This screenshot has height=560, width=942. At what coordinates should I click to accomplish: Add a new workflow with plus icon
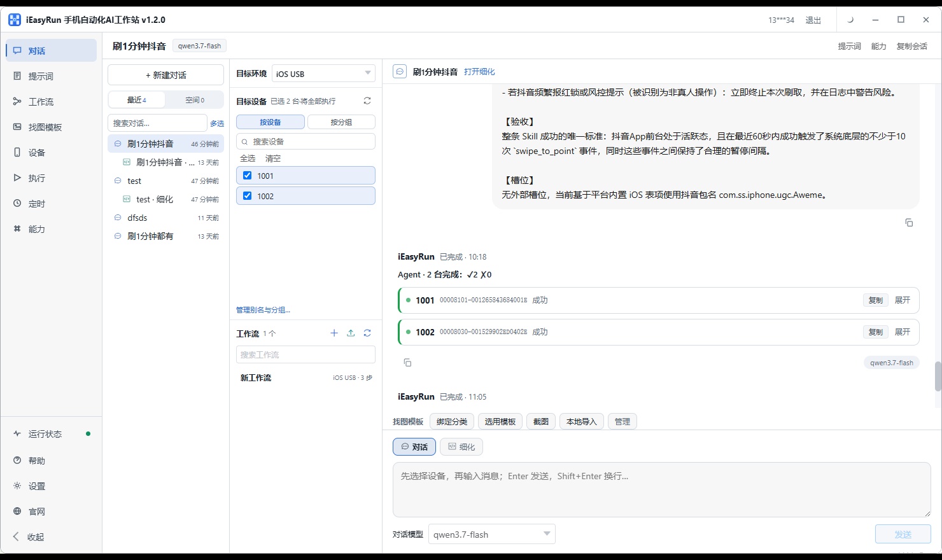(x=334, y=333)
